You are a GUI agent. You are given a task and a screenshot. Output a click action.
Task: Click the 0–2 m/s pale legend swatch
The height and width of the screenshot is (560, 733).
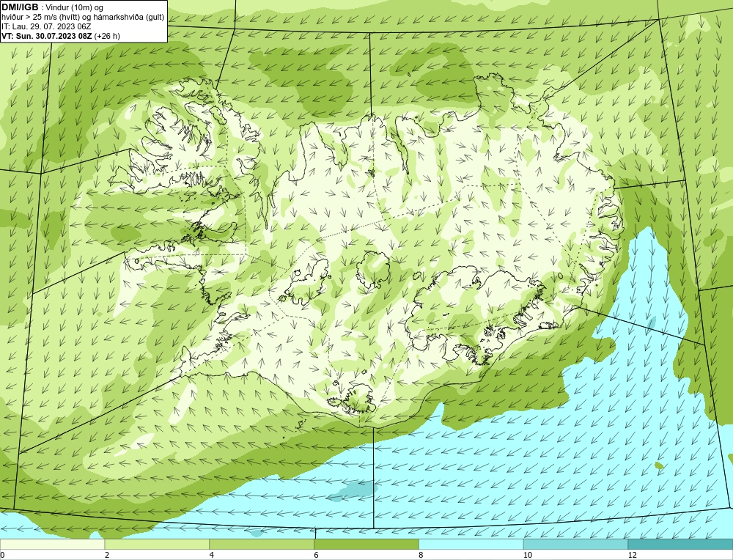pos(52,544)
